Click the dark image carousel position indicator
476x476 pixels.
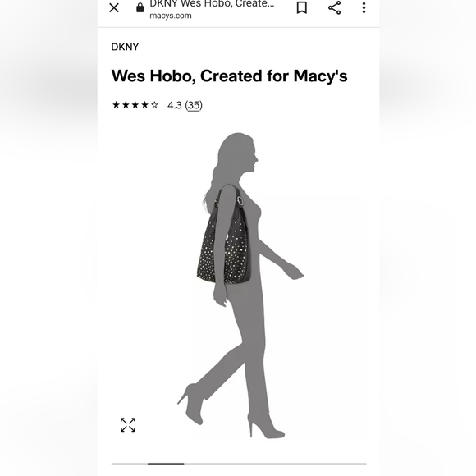(166, 464)
